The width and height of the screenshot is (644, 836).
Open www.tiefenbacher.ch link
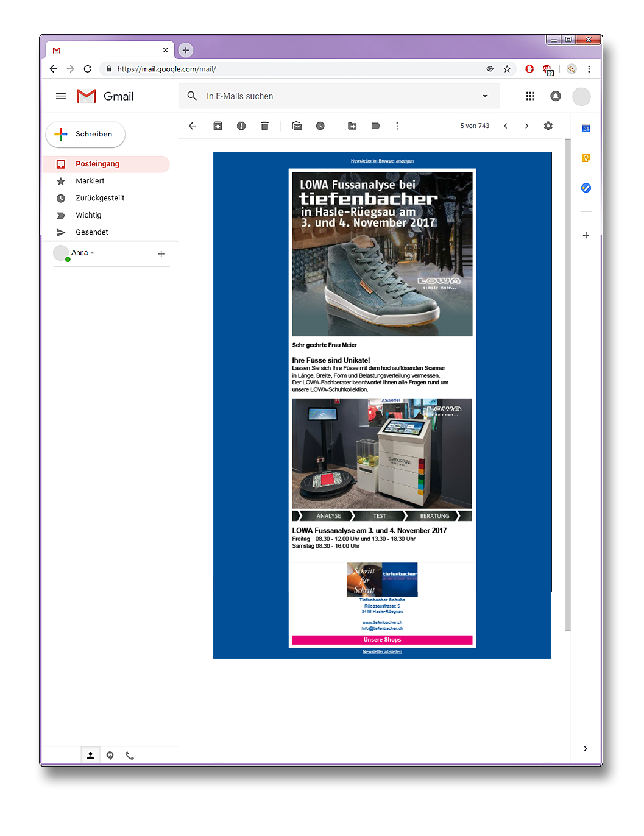point(382,623)
